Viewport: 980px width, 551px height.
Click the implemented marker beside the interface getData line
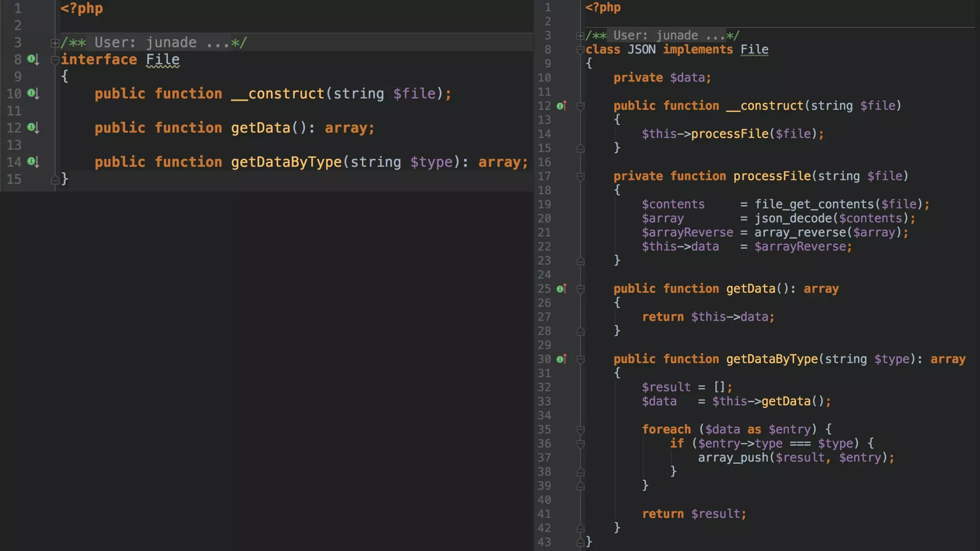(x=33, y=127)
